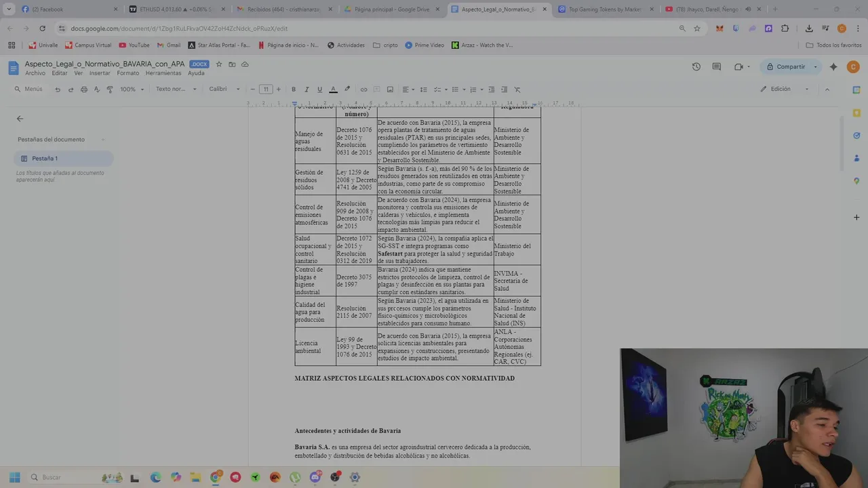Activate the paint format roller tool
Viewport: 868px width, 488px height.
(110, 89)
